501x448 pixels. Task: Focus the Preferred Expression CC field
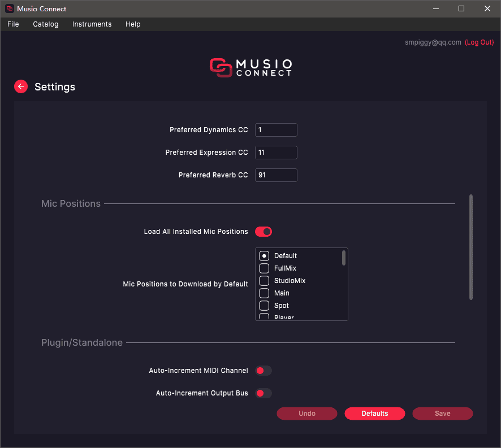click(x=276, y=153)
